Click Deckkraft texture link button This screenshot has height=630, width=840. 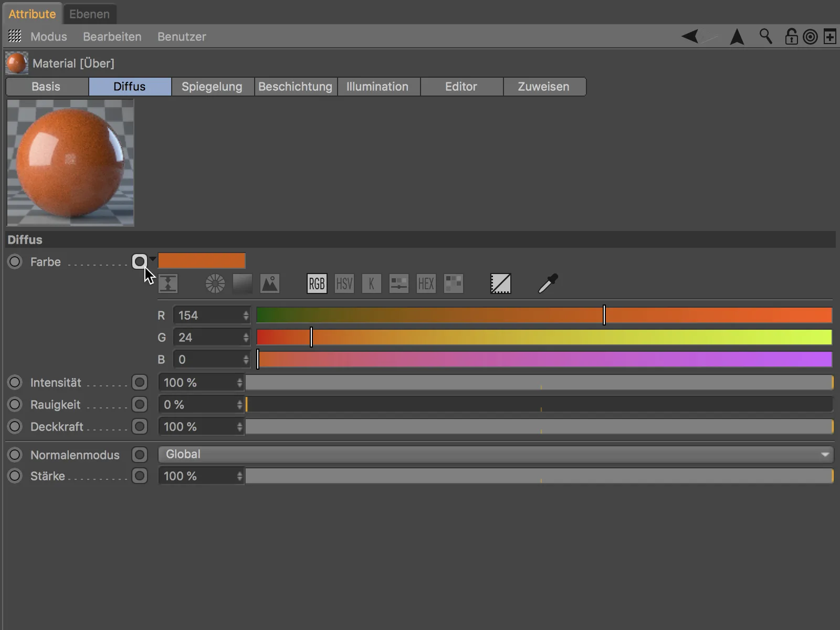click(x=139, y=426)
